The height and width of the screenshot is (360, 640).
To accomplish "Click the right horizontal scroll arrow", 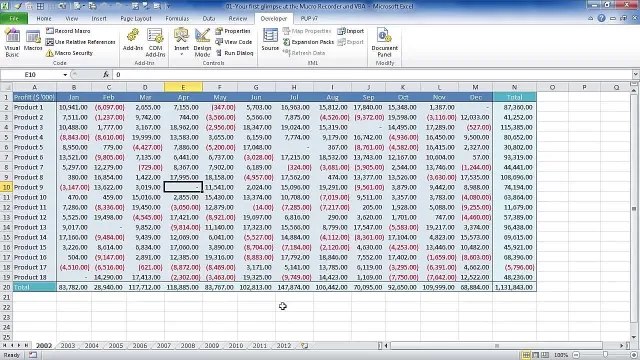I will click(x=622, y=346).
